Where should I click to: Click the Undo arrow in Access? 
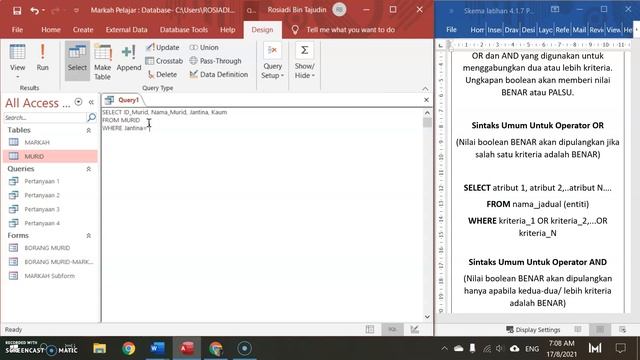[34, 10]
